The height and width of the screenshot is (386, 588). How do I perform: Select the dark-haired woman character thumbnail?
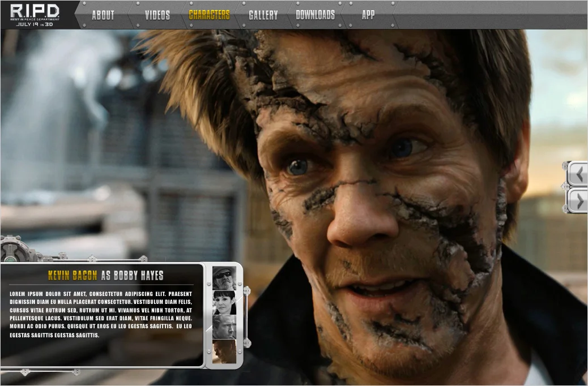point(224,302)
